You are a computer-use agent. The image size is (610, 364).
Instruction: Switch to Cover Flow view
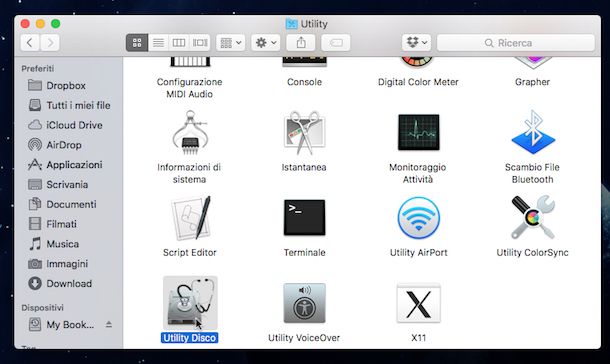click(x=200, y=42)
